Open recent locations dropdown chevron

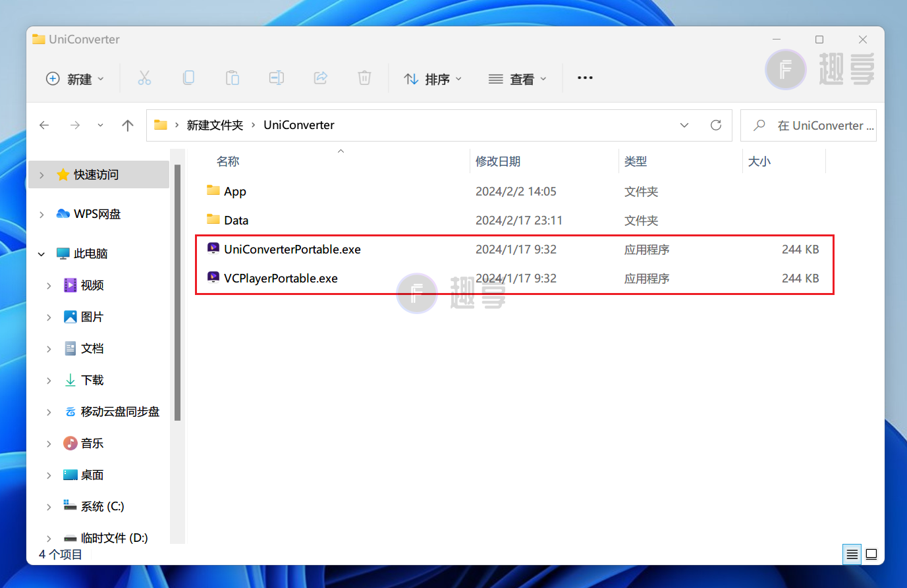click(x=100, y=125)
